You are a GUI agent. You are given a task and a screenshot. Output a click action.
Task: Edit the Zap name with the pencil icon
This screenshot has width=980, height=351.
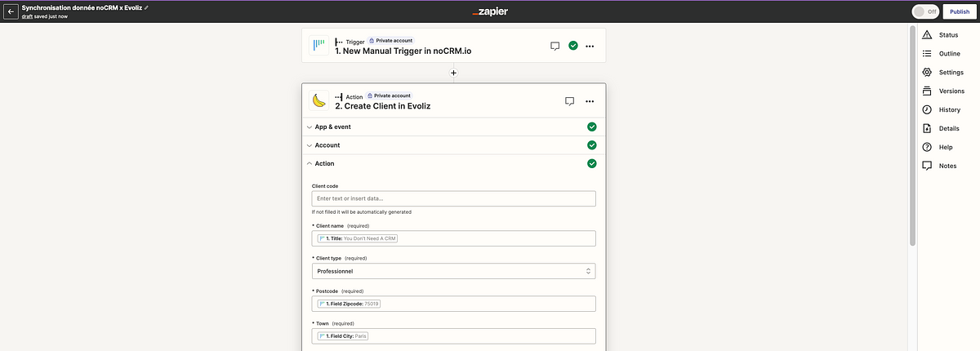[147, 7]
